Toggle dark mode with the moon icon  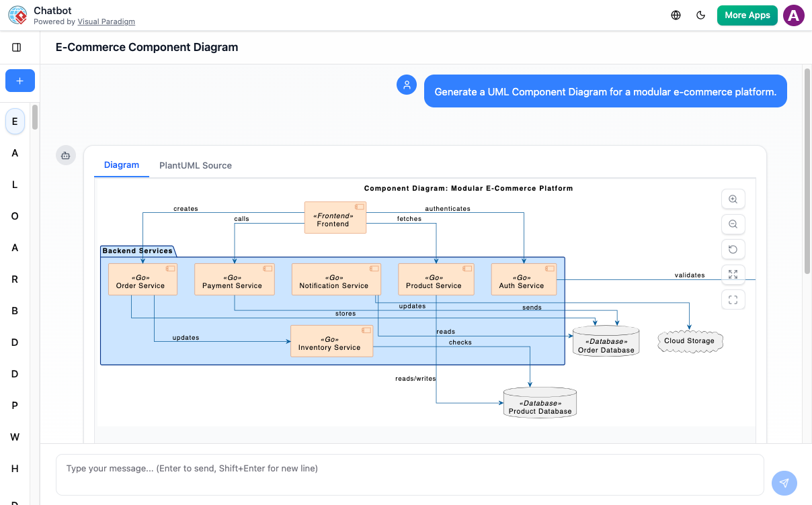(x=701, y=15)
